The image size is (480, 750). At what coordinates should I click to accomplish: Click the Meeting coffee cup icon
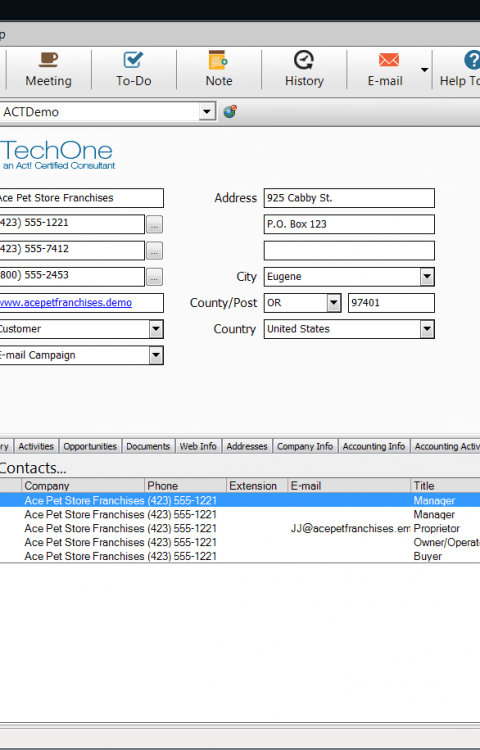click(48, 60)
